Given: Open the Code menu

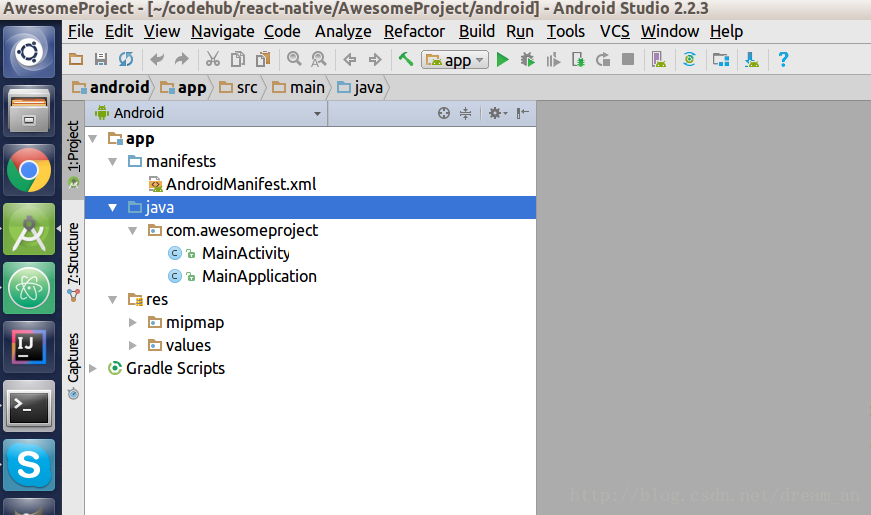Looking at the screenshot, I should tap(282, 32).
